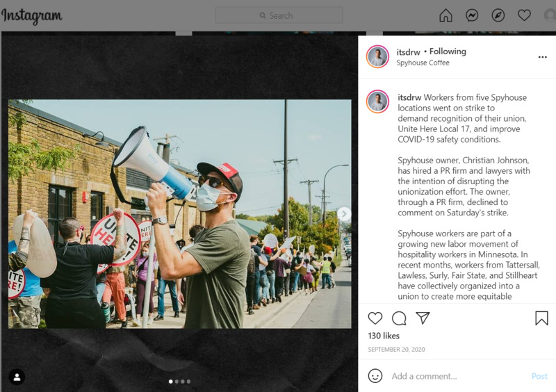Open emoji picker in comment box
The height and width of the screenshot is (392, 556).
(375, 376)
